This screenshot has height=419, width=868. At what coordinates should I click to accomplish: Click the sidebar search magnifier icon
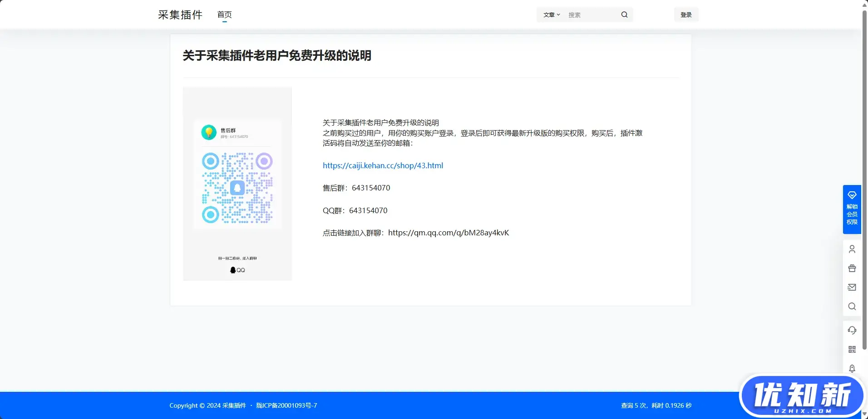[852, 307]
